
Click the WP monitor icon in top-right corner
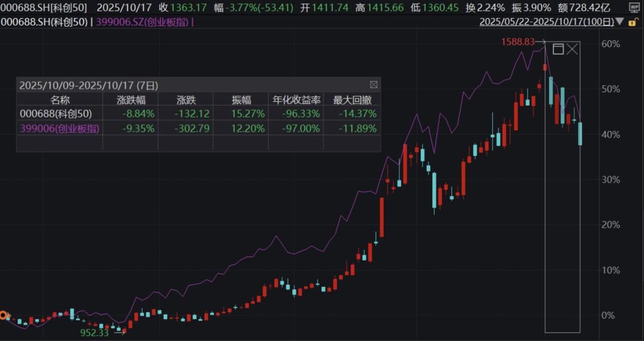coord(635,8)
